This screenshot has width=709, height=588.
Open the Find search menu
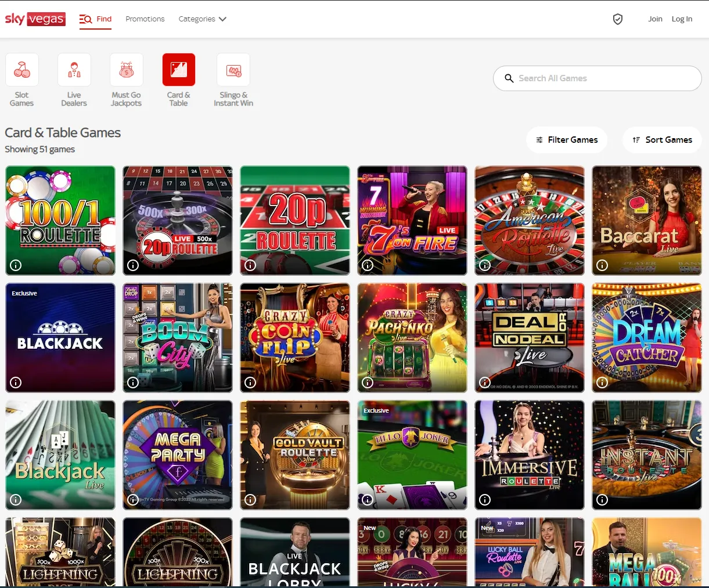pos(95,19)
